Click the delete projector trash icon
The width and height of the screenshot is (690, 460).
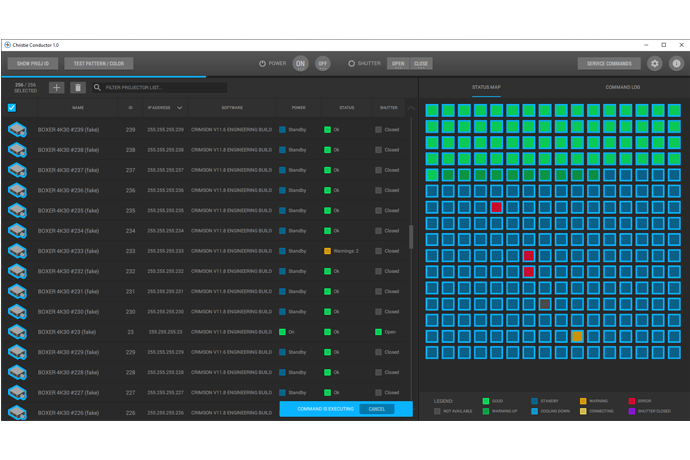pyautogui.click(x=77, y=88)
